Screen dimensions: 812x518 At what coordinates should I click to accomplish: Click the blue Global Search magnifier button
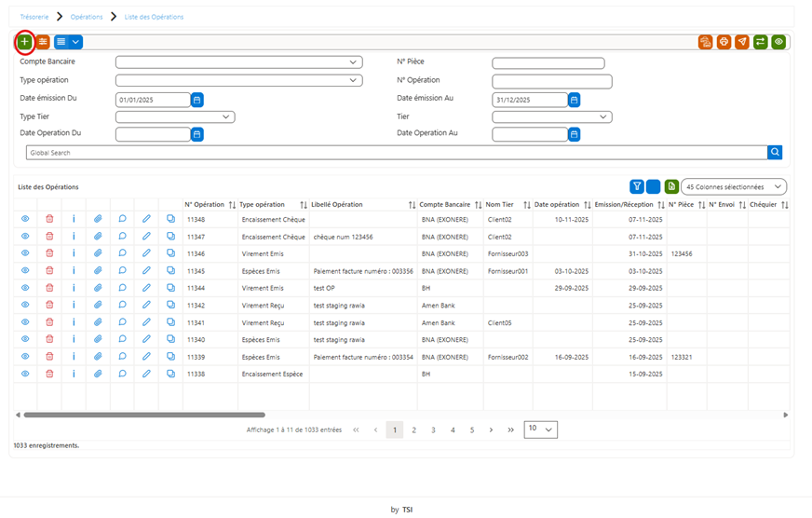coord(775,152)
